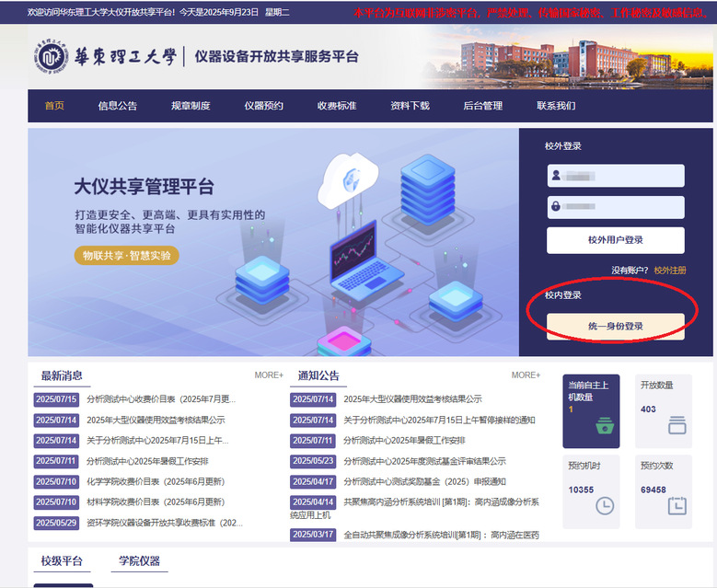Screen dimensions: 717x588
Task: Go to 仪器预约 in the navigation bar
Action: pos(263,106)
